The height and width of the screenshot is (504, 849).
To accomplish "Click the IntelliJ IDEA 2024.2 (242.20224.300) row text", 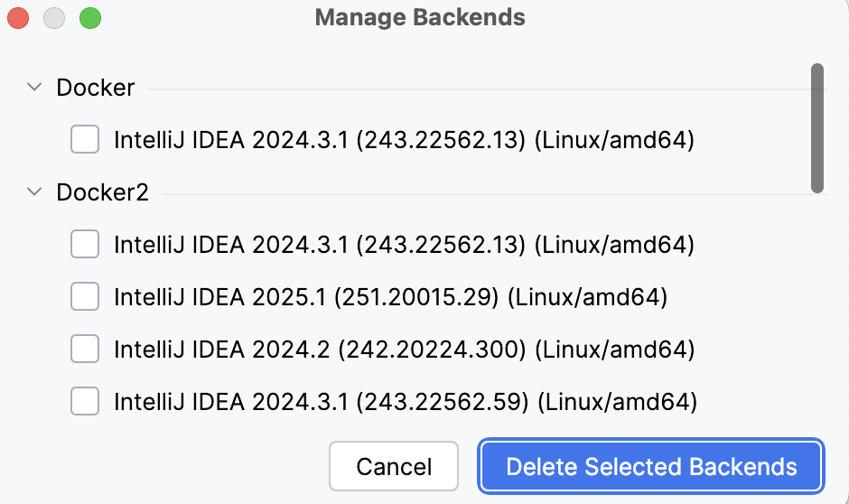I will 404,349.
